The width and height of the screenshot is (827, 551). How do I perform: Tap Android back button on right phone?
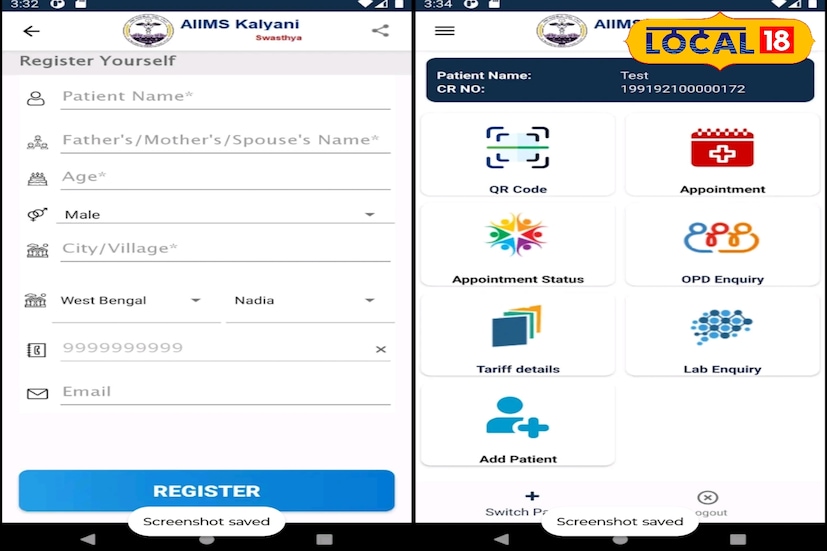502,539
